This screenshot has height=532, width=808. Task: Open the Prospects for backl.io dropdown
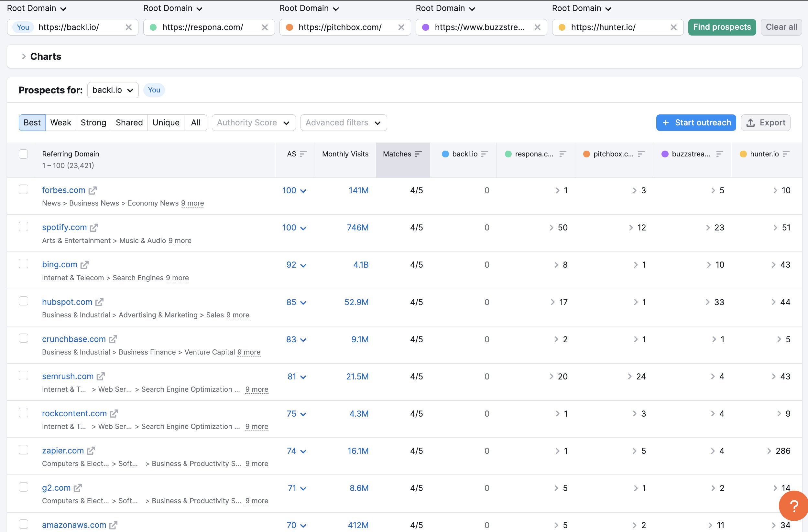click(113, 90)
